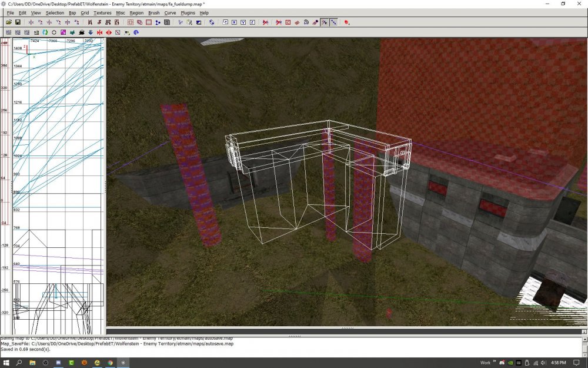The height and width of the screenshot is (368, 588).
Task: Click the Texture view mode icon
Action: pos(189,22)
